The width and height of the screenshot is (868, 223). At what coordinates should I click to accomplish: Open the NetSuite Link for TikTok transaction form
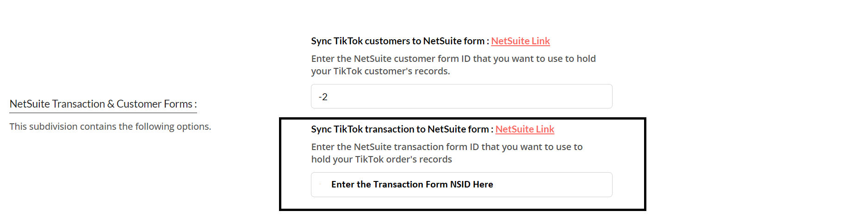pos(525,129)
